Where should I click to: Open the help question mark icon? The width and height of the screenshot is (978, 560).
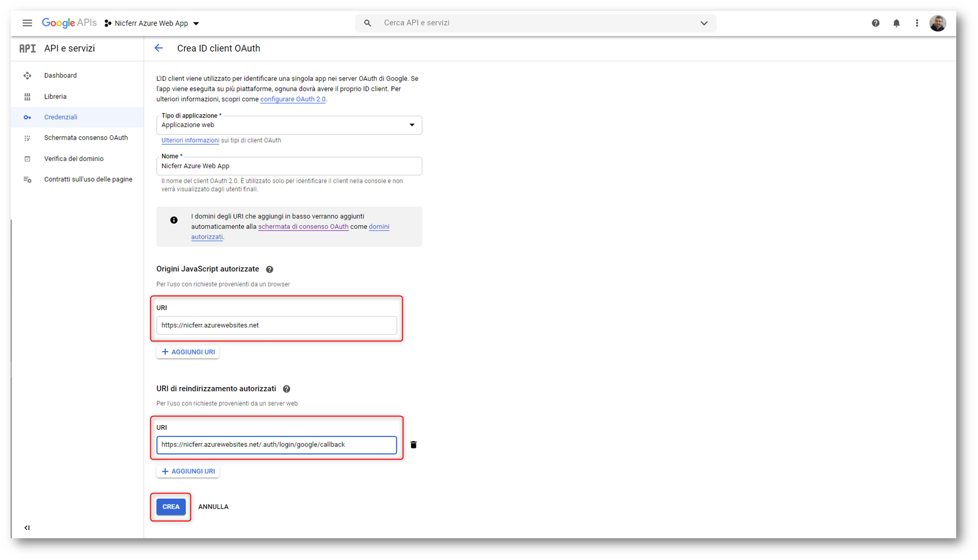coord(876,23)
